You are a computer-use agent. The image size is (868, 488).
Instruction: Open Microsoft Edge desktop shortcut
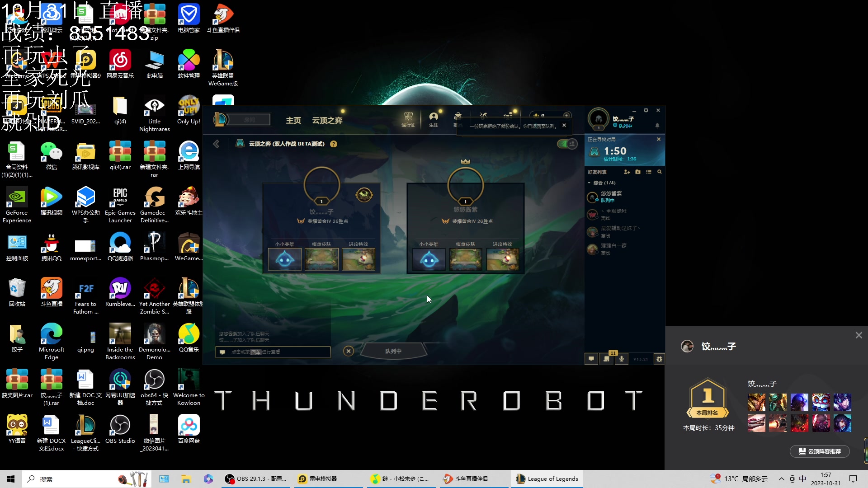coord(51,342)
